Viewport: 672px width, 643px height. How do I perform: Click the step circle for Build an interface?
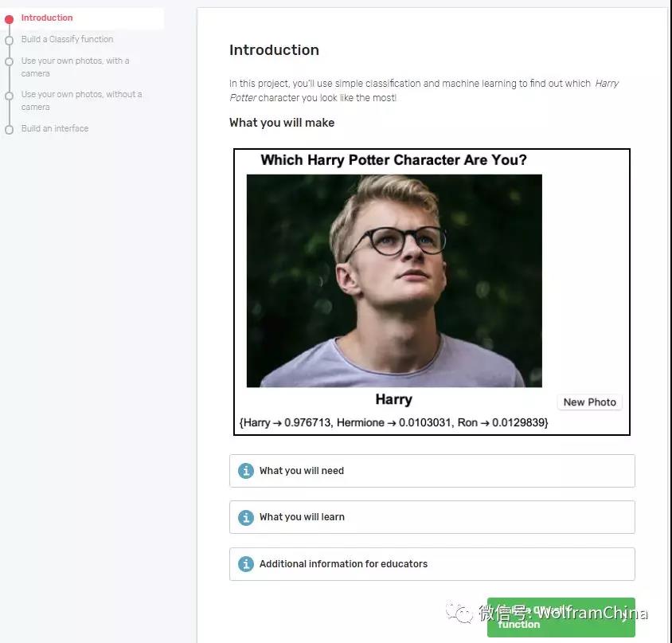pyautogui.click(x=9, y=130)
